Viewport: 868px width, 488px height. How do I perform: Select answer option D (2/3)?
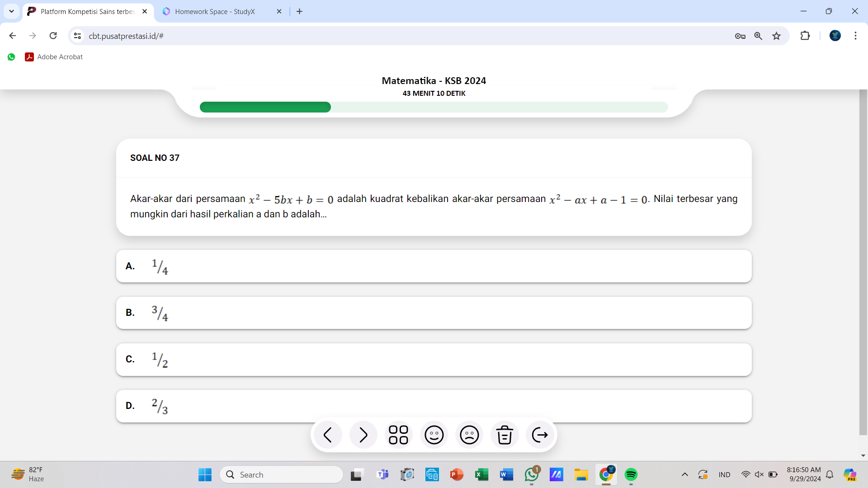tap(434, 406)
